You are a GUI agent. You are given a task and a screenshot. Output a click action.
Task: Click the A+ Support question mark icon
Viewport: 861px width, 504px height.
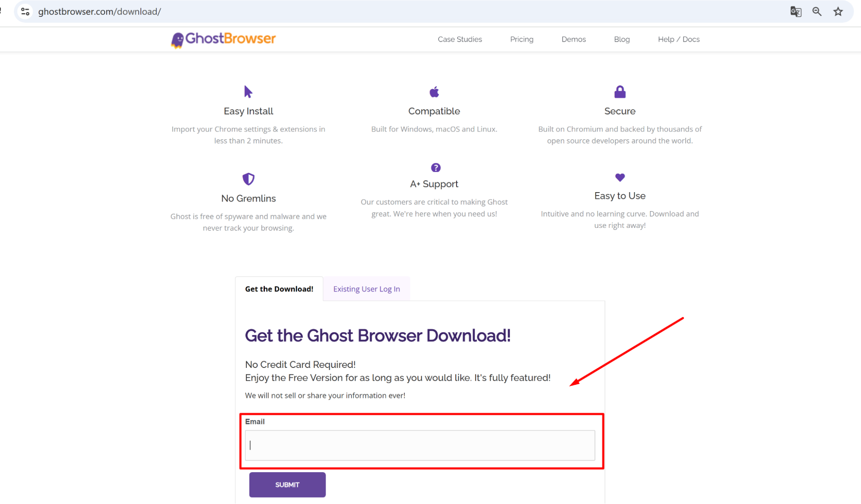[x=435, y=168]
